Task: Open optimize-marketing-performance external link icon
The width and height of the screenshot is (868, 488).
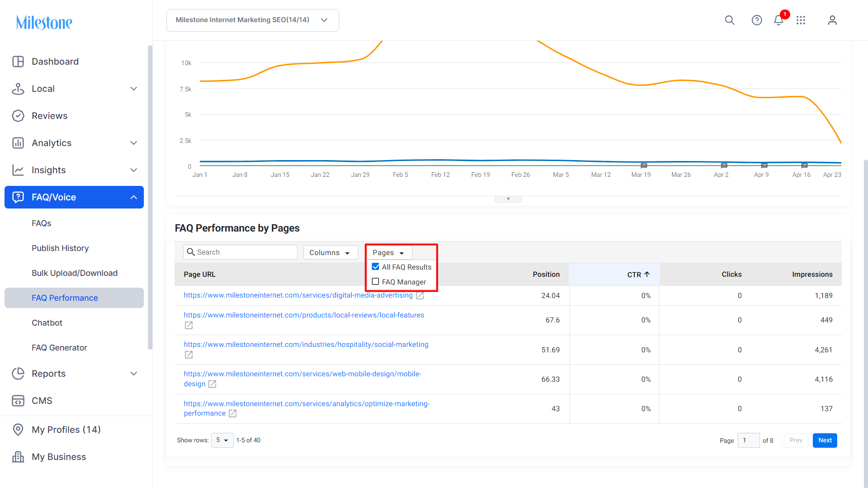Action: (x=232, y=413)
